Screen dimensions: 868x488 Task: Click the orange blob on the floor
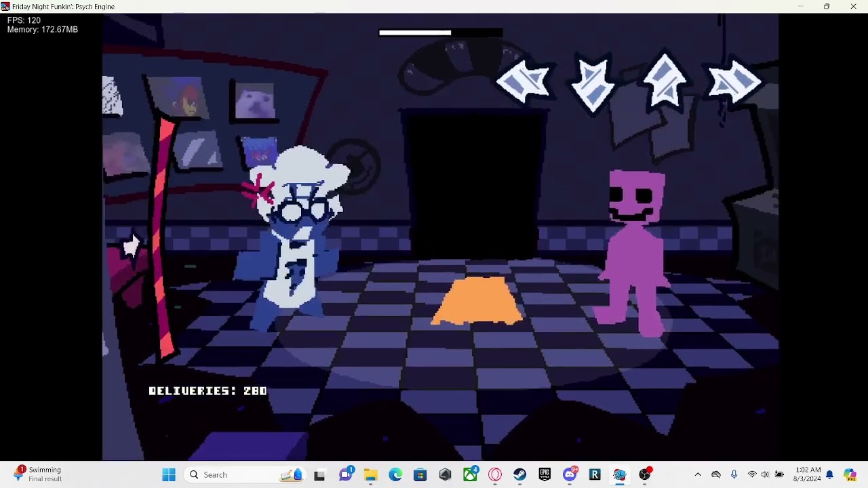477,300
